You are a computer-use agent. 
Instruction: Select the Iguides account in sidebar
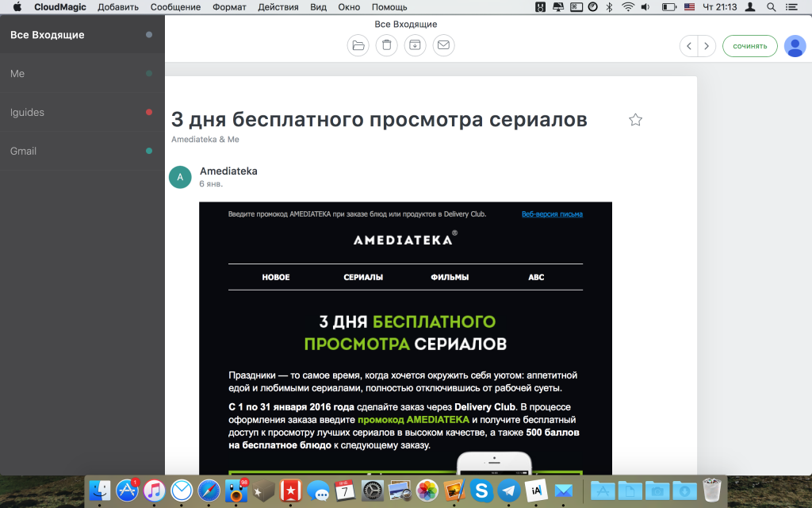(82, 112)
